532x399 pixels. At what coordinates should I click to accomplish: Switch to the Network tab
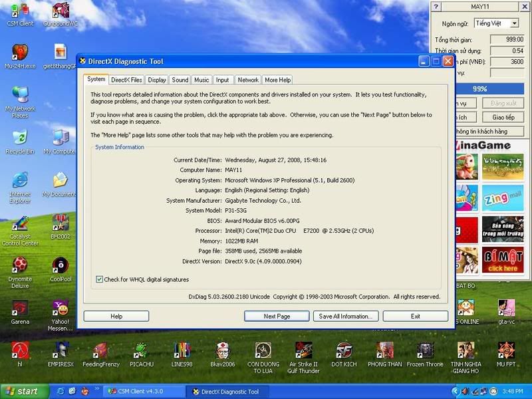pos(248,80)
